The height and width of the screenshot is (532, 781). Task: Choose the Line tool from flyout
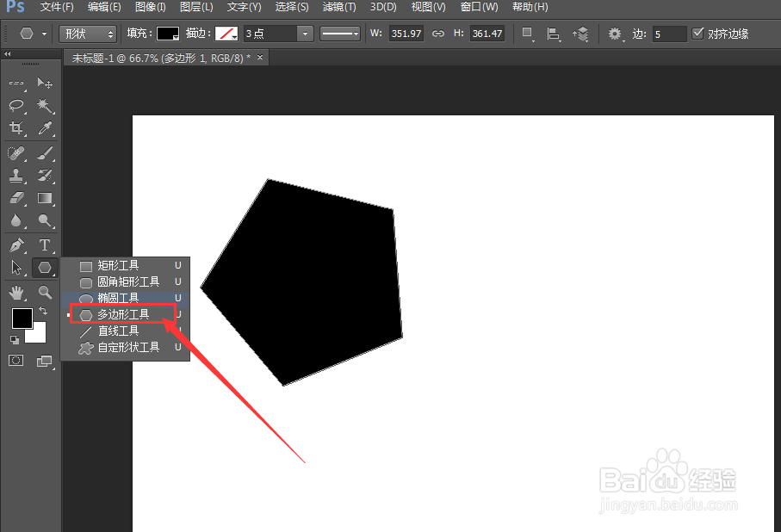(125, 331)
